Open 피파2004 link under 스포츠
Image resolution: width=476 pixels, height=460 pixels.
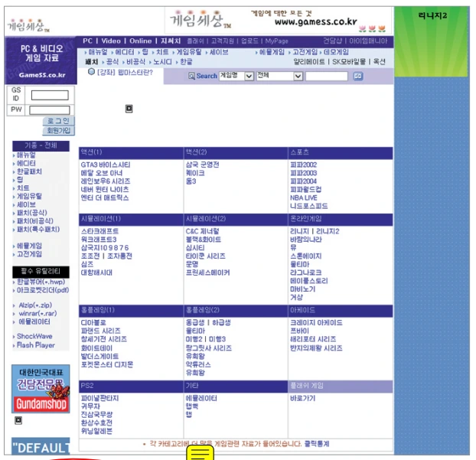click(x=303, y=181)
